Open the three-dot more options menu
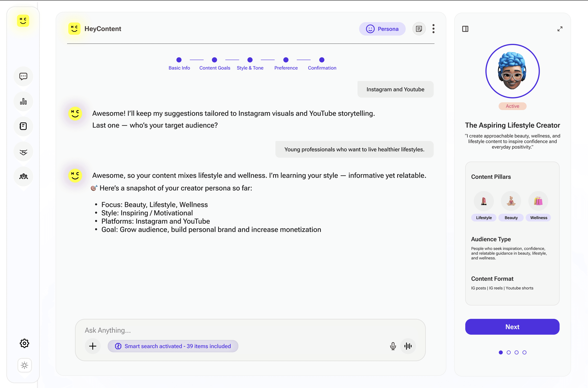This screenshot has width=588, height=388. [x=433, y=29]
